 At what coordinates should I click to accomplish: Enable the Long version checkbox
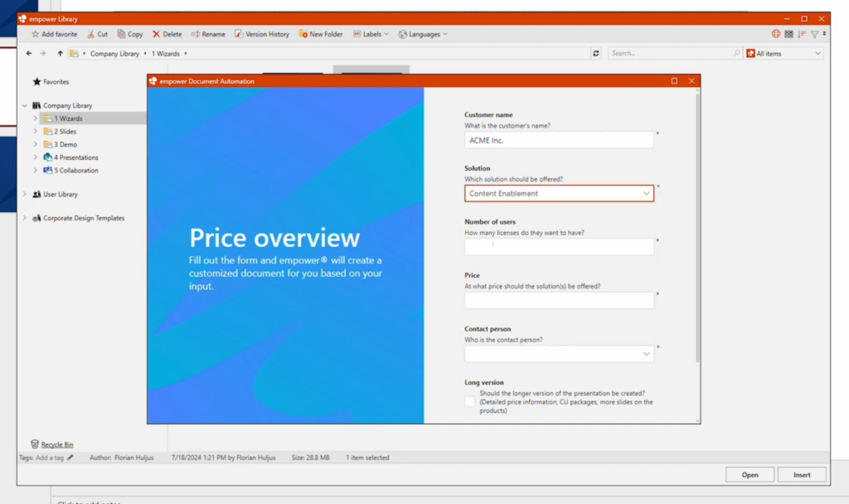(470, 401)
